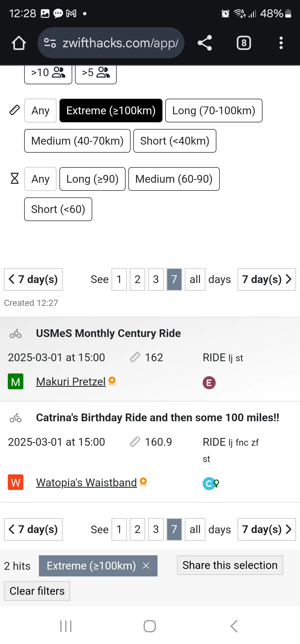
Task: Show 1 day of events in top pager
Action: pos(119,279)
